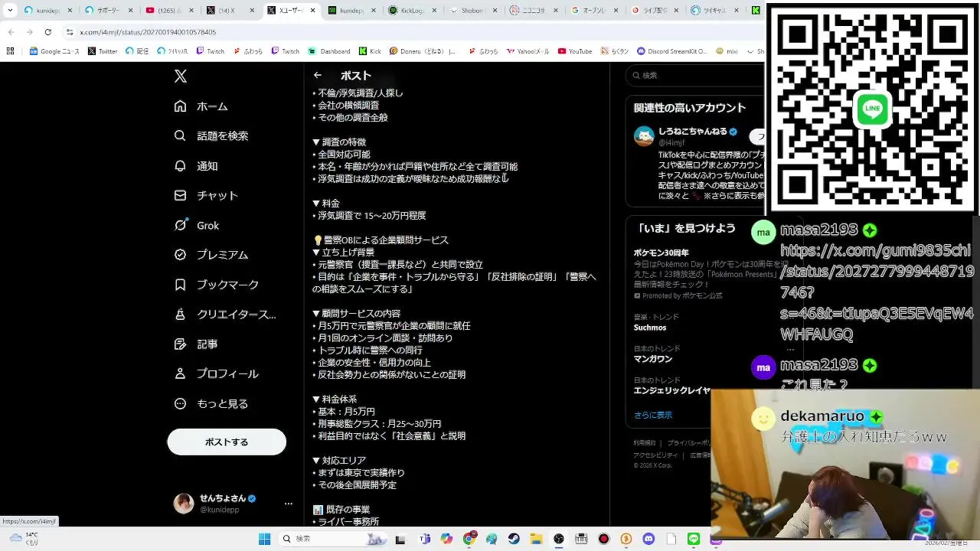Click the X logo in the sidebar

tap(181, 76)
